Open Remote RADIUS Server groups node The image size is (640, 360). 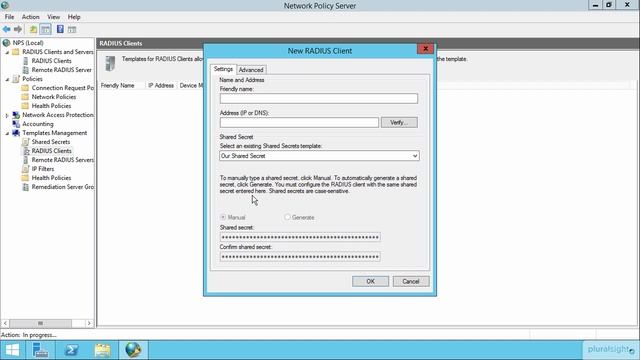[x=62, y=70]
